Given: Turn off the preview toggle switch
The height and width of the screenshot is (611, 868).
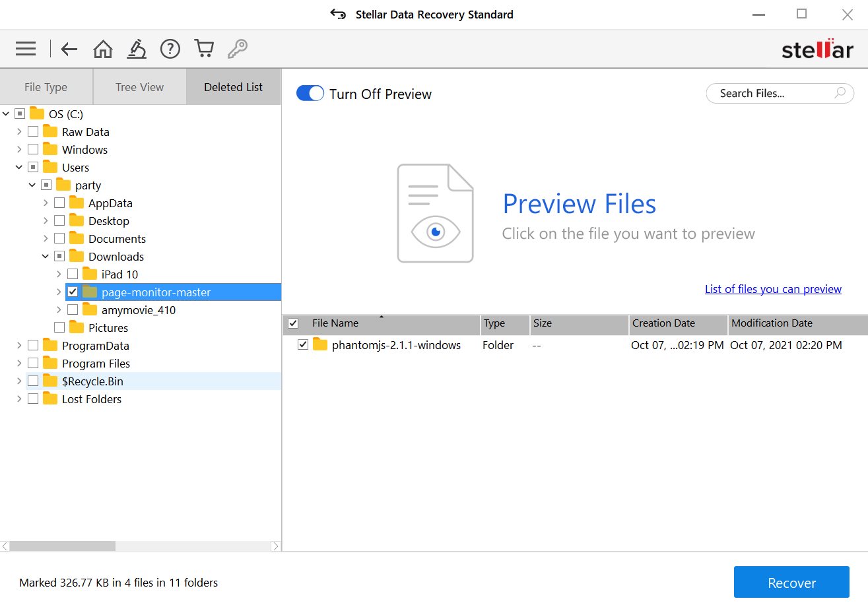Looking at the screenshot, I should point(310,93).
